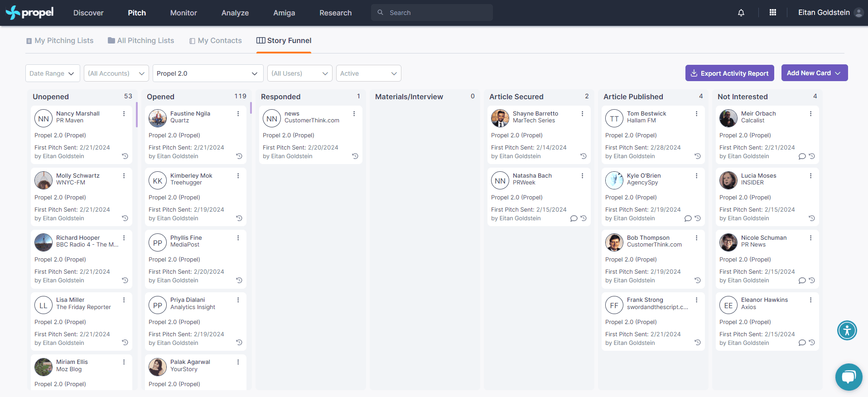
Task: Open the apps grid menu
Action: point(773,13)
